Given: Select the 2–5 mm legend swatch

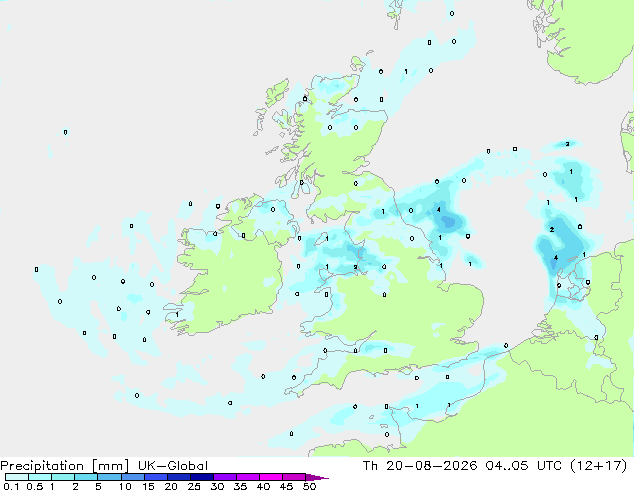Looking at the screenshot, I should click(x=86, y=477).
